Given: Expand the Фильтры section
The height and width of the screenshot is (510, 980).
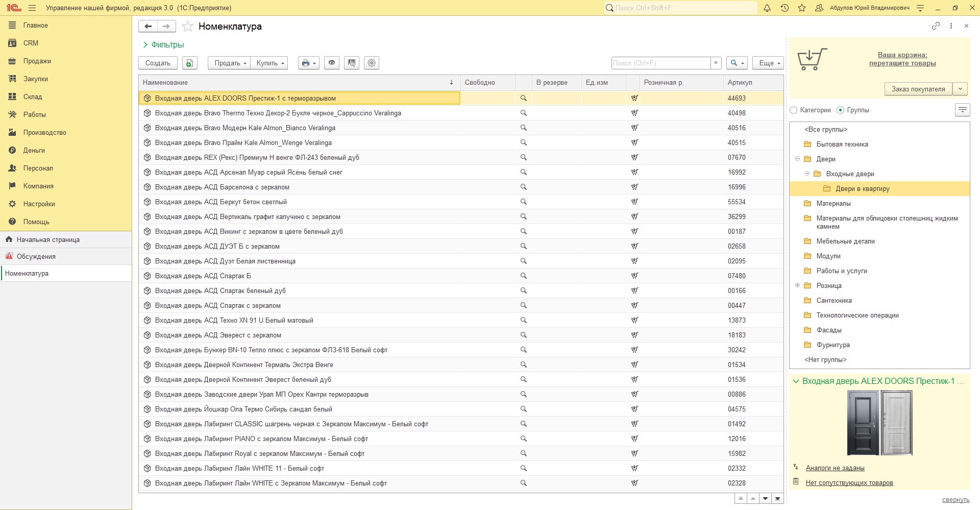Looking at the screenshot, I should pos(163,45).
